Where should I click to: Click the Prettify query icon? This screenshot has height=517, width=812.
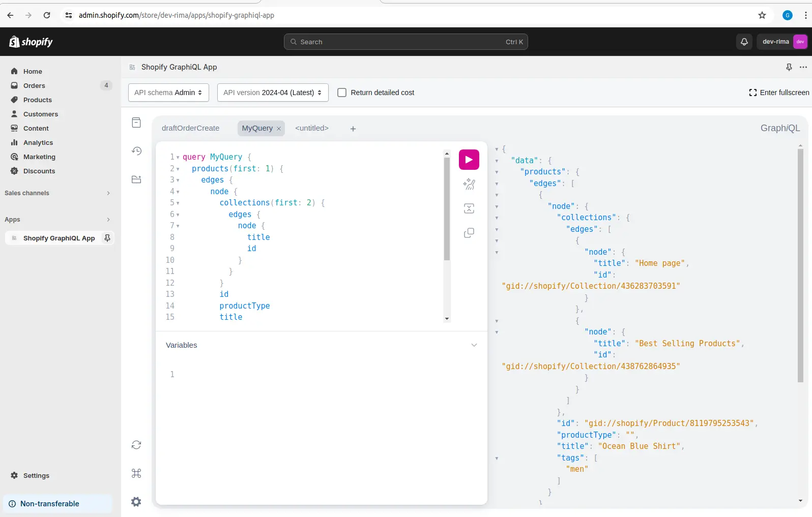tap(469, 184)
